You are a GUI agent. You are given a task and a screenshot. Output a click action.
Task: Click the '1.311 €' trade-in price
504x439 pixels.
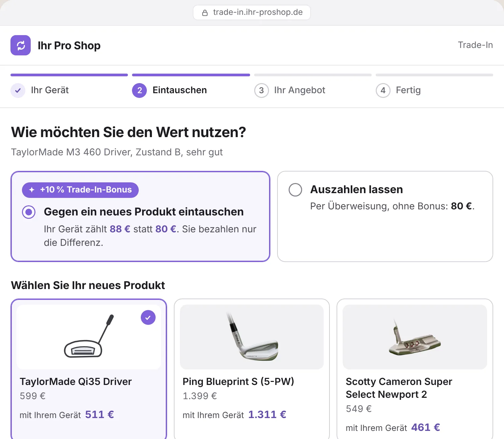267,414
